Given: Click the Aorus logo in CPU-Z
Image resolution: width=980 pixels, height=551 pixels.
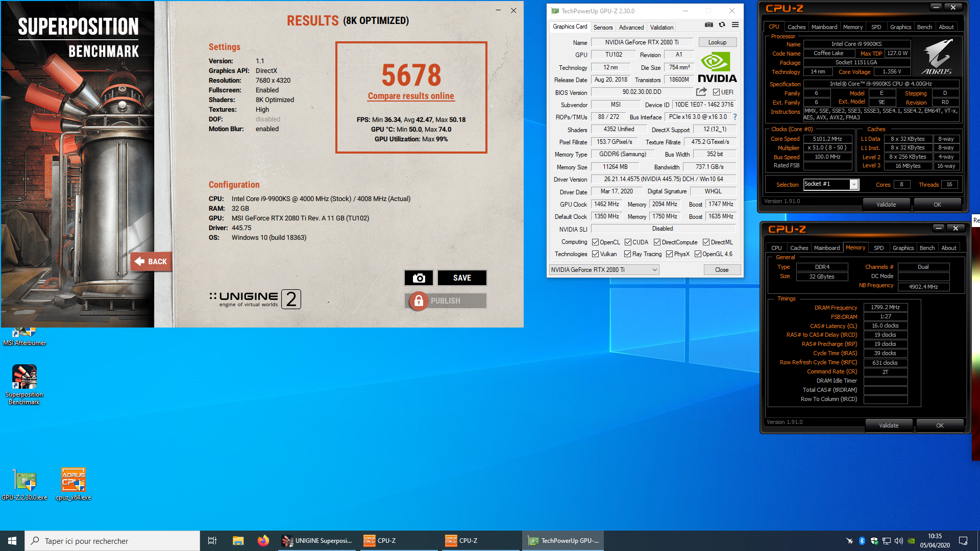Looking at the screenshot, I should click(937, 57).
